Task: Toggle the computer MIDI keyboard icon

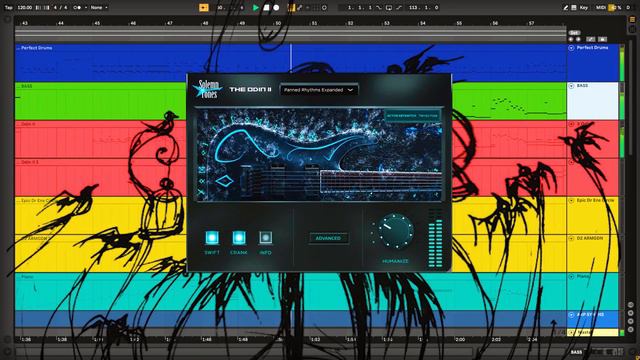Action: coord(574,7)
